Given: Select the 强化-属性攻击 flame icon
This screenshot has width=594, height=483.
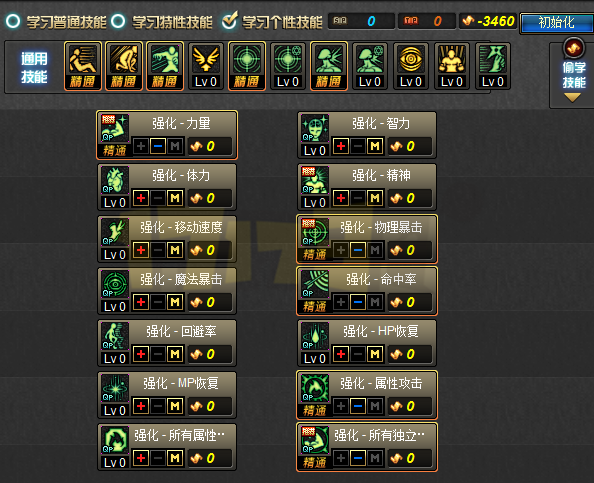Looking at the screenshot, I should [315, 388].
